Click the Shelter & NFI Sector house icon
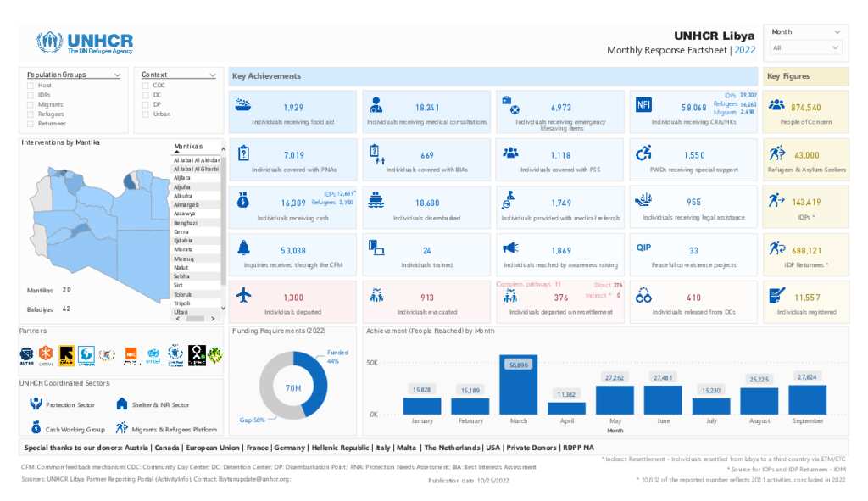 pyautogui.click(x=122, y=404)
